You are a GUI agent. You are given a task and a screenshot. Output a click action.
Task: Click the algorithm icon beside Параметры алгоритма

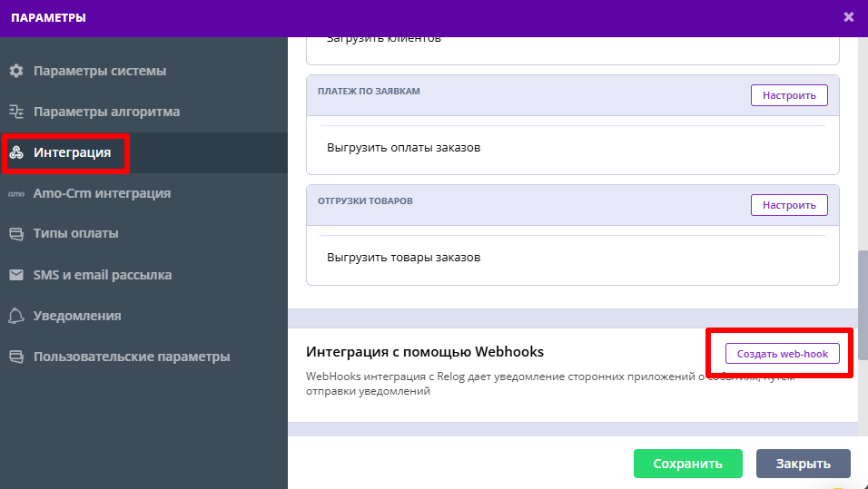[x=15, y=112]
